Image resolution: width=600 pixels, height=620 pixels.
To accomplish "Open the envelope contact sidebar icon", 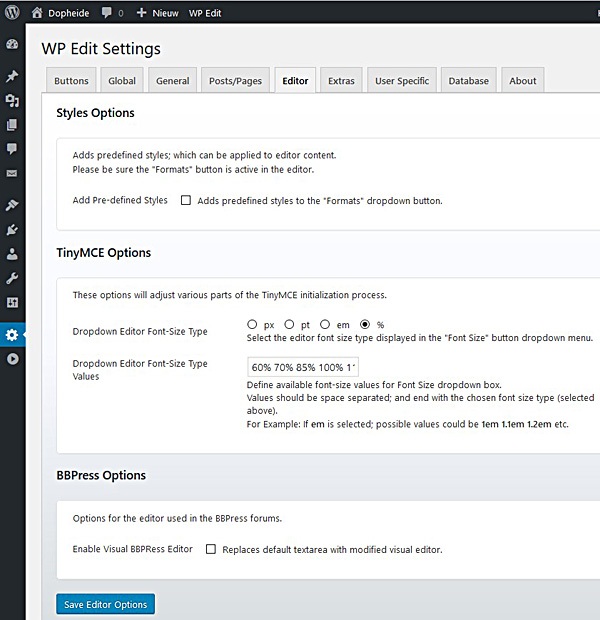I will tap(12, 174).
